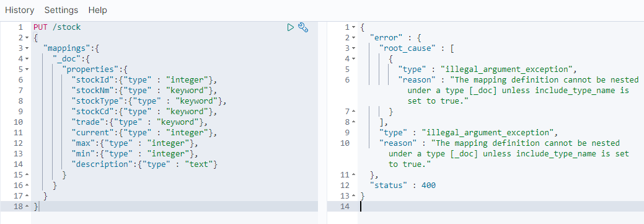The image size is (644, 224).
Task: Toggle response fold arrow at line 7
Action: click(x=354, y=112)
